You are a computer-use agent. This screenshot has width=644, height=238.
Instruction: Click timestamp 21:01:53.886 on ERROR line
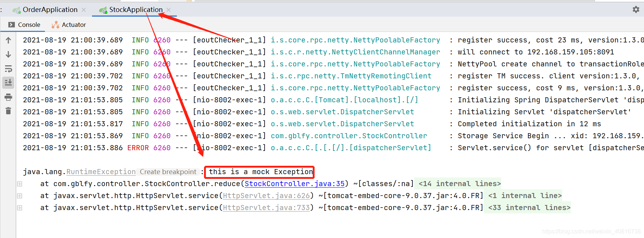[97, 148]
